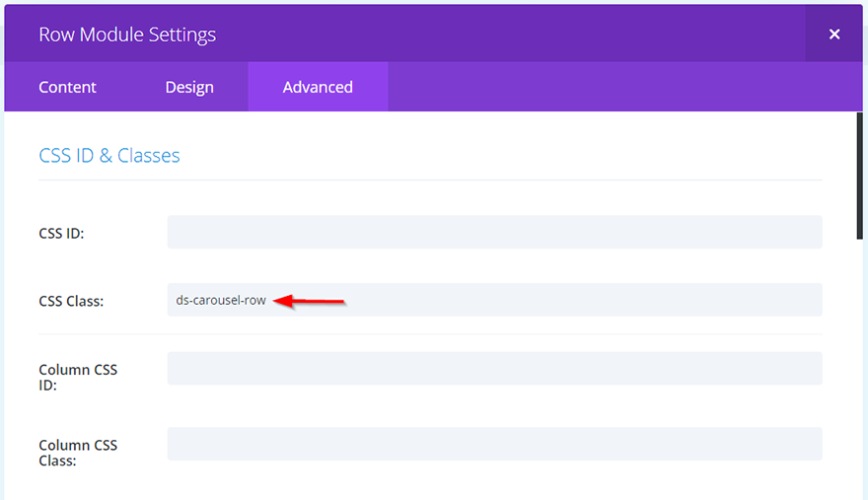Click into the Column CSS Class field
Screen dimensions: 868x500
point(494,444)
